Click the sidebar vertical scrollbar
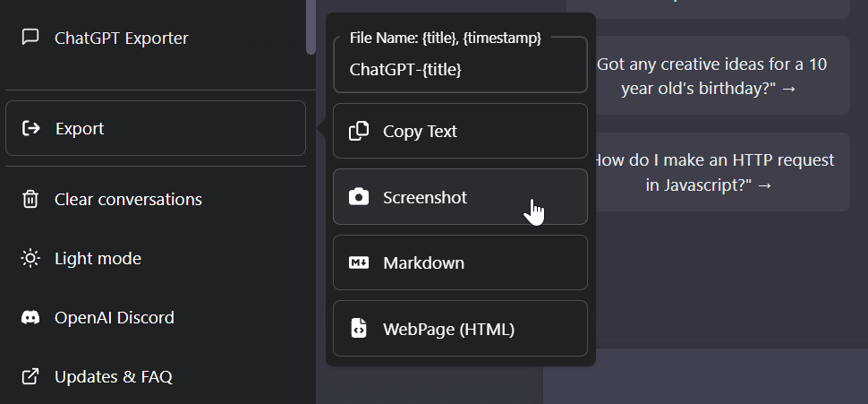Viewport: 868px width, 404px height. (x=311, y=27)
